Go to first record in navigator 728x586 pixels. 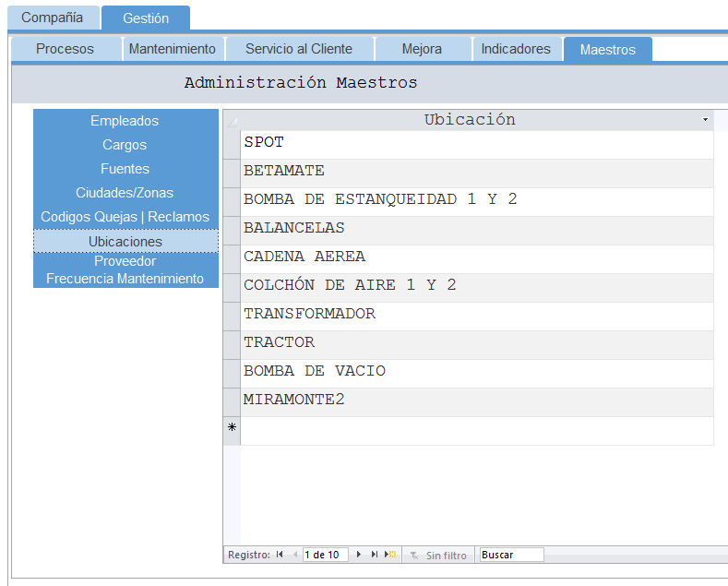280,555
